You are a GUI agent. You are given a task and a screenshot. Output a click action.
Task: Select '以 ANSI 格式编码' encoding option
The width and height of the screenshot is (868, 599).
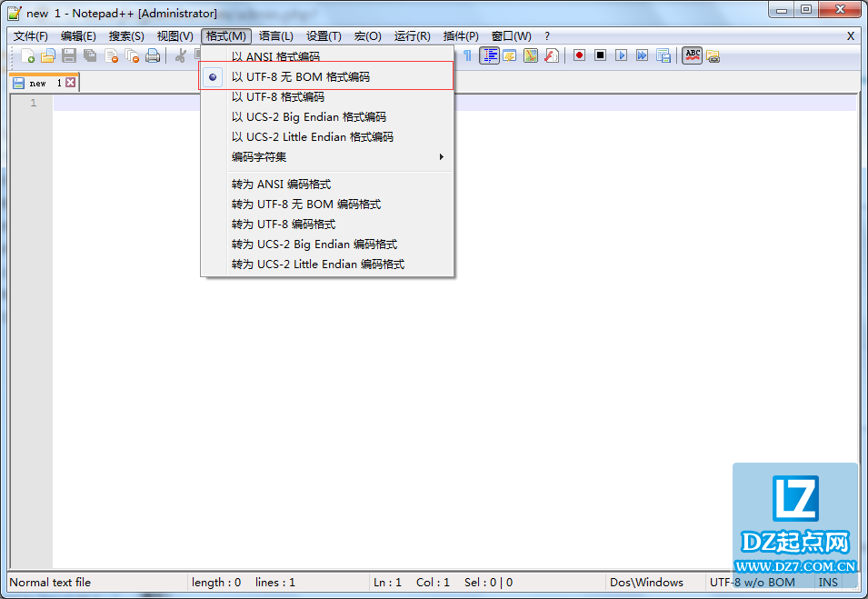tap(327, 56)
